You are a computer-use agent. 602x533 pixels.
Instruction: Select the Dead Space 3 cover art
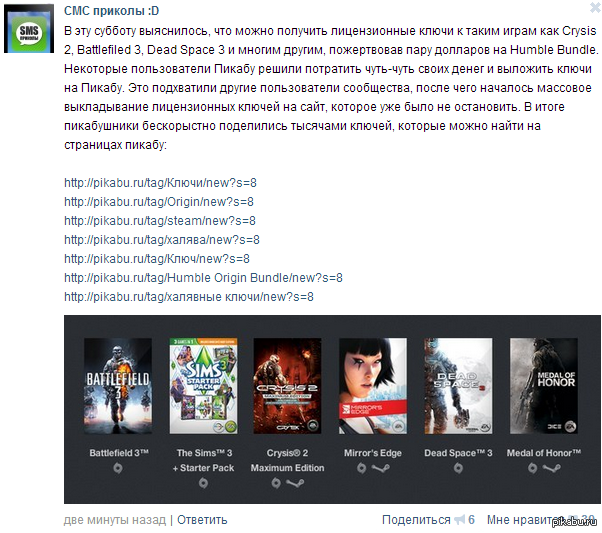pyautogui.click(x=458, y=386)
